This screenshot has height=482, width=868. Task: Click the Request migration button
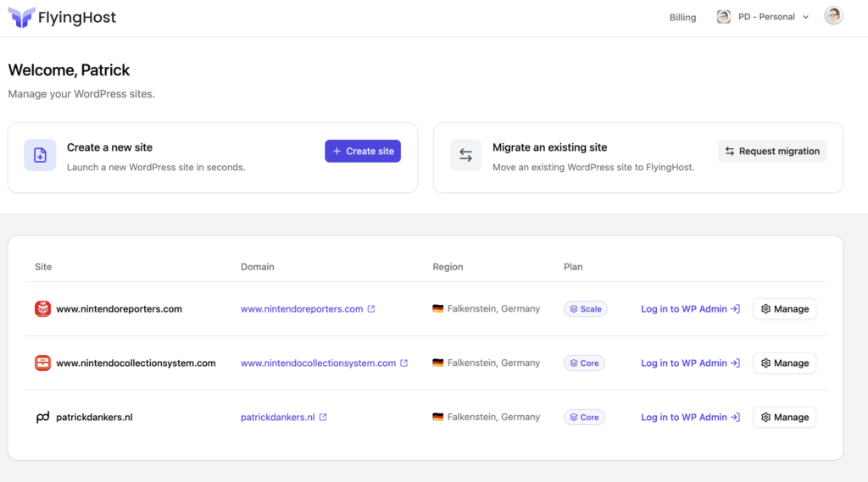click(771, 151)
